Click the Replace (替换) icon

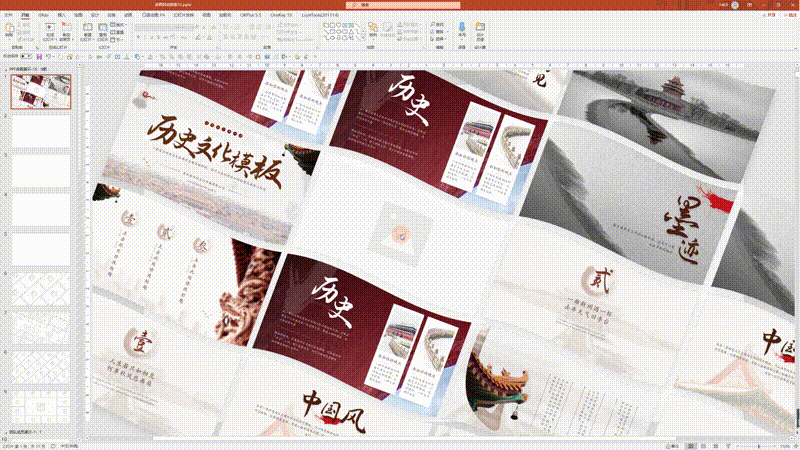[437, 32]
